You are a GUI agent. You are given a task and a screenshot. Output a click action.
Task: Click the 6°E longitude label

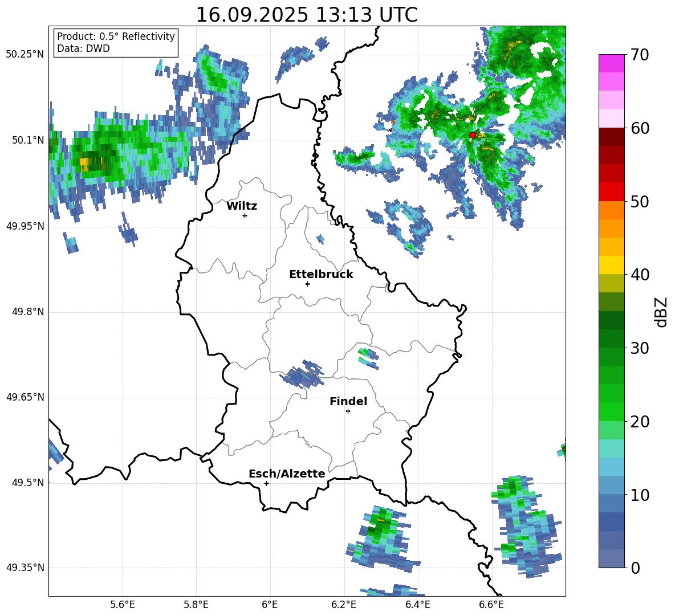coord(270,605)
